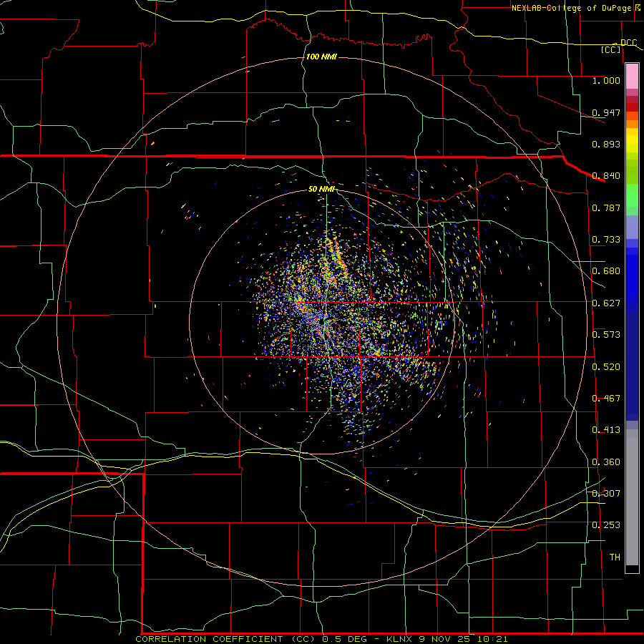
Task: Click the gray bottom segment of color bar
Action: coord(632,497)
